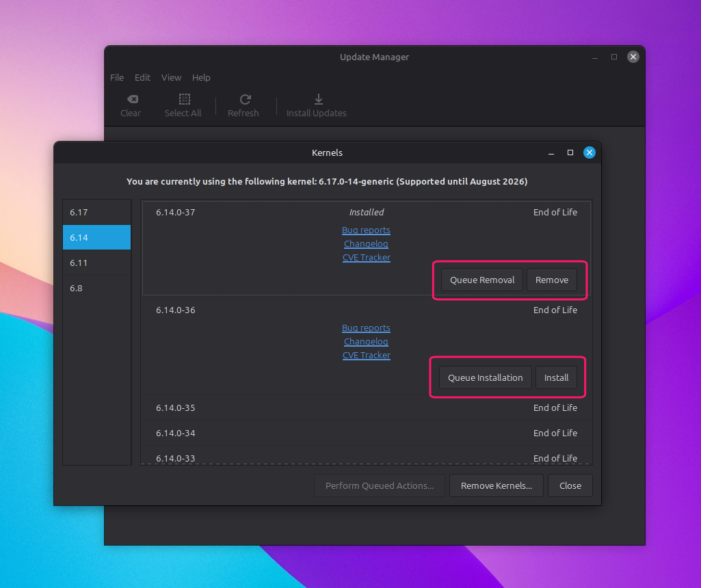The image size is (701, 588).
Task: Click End of Life label for 6.14.0-35
Action: 555,407
